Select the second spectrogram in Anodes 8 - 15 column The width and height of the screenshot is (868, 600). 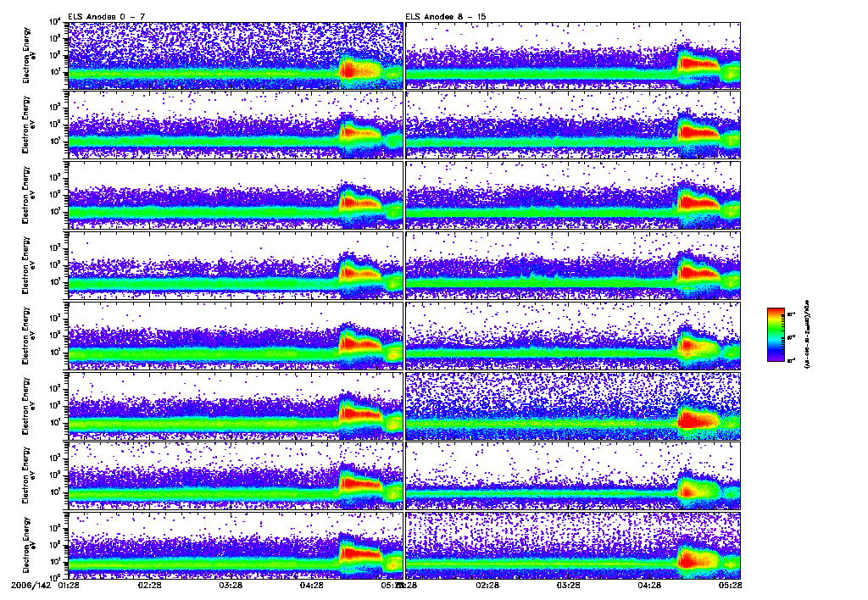tap(573, 125)
